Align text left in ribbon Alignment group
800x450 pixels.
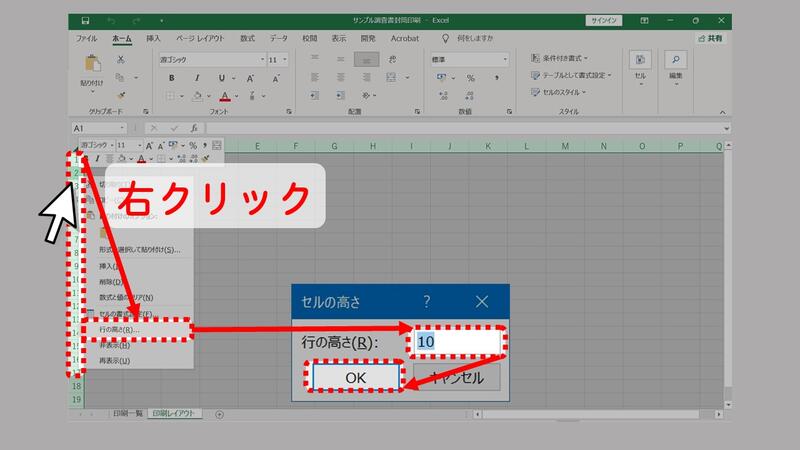[315, 78]
